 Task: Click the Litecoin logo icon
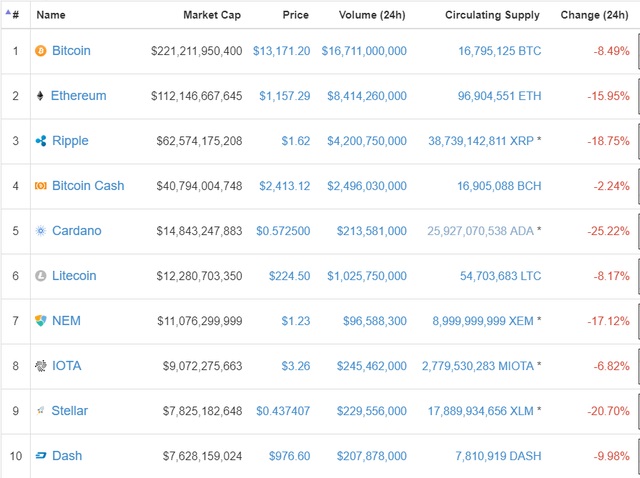(x=41, y=276)
